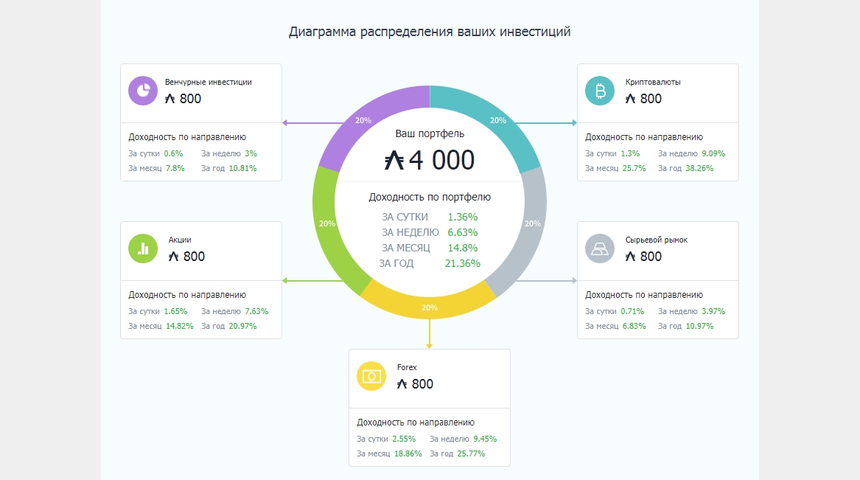
Task: Click venture yearly return 10.81%
Action: tap(242, 168)
